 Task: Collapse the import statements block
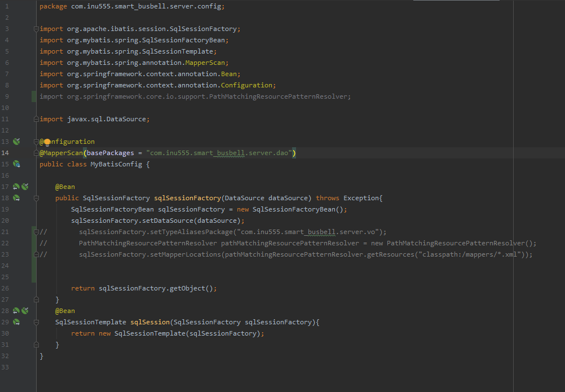(x=36, y=28)
